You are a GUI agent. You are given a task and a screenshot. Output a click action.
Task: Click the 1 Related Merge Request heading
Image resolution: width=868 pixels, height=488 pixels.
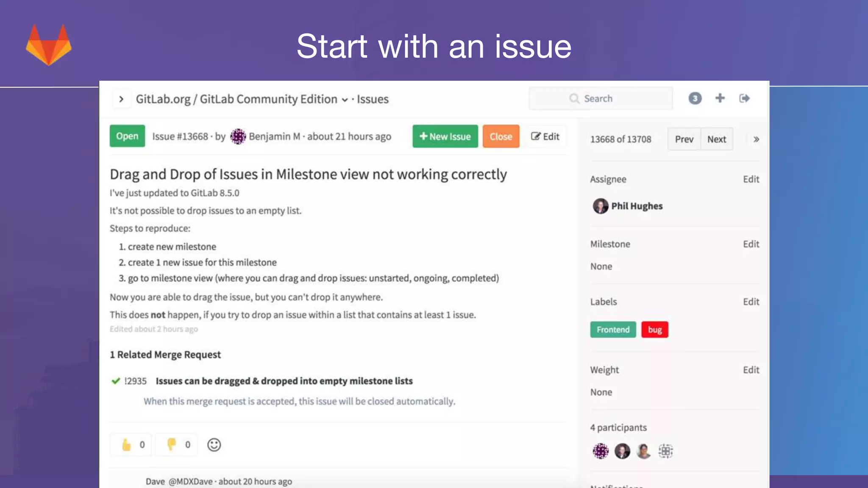tap(165, 355)
